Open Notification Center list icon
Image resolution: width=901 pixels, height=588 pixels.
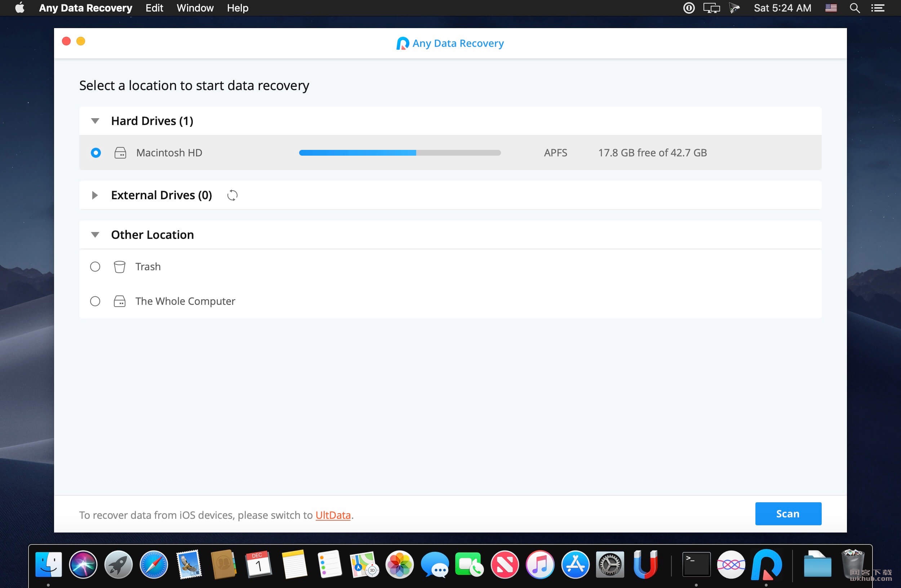pyautogui.click(x=878, y=8)
